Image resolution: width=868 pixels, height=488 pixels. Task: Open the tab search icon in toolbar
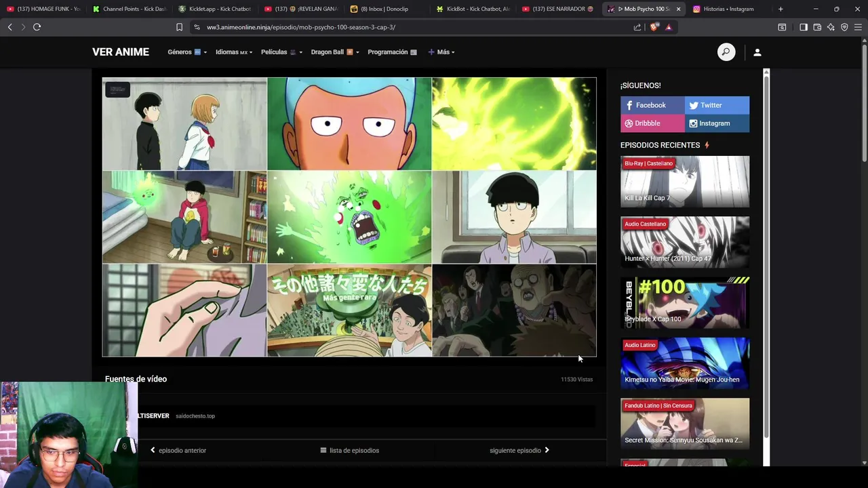click(x=782, y=27)
